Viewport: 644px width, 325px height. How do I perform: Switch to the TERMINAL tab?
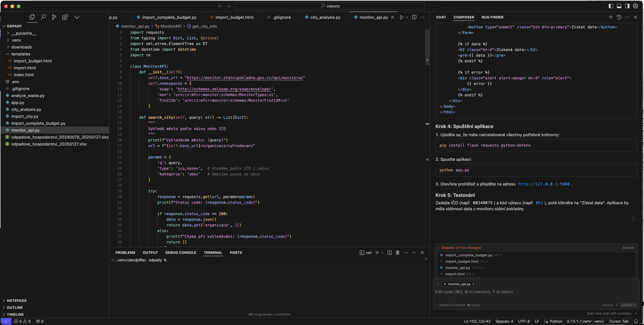(x=213, y=252)
